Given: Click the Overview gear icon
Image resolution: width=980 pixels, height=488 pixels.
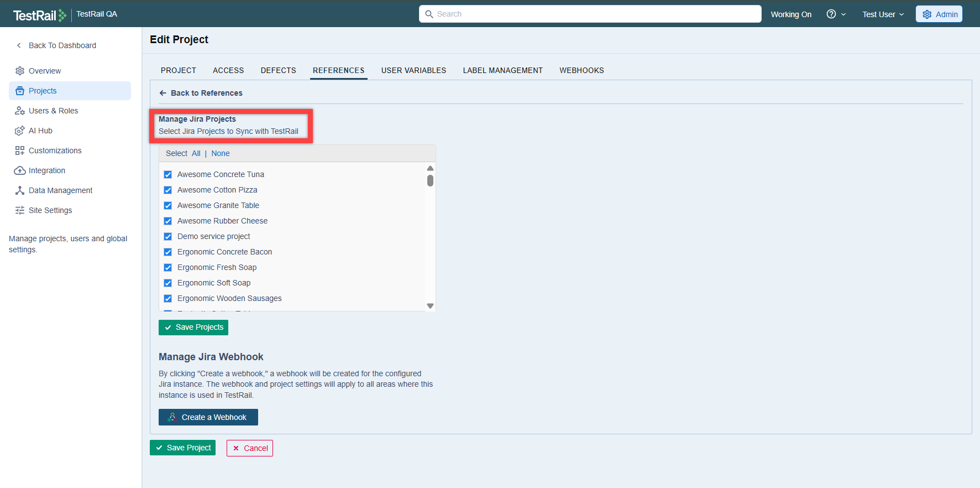Looking at the screenshot, I should [x=20, y=71].
